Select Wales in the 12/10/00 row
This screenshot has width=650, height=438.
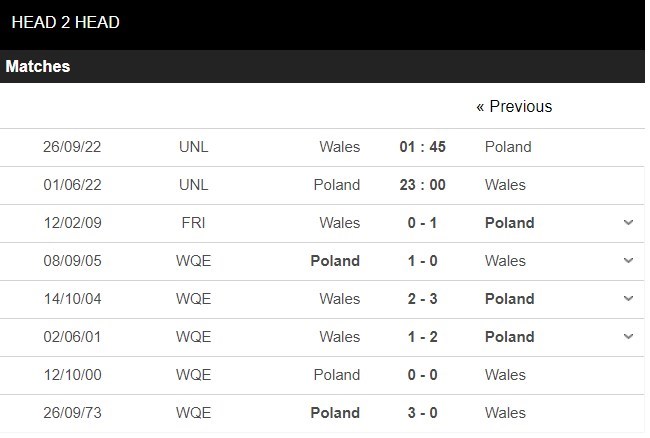pos(505,375)
